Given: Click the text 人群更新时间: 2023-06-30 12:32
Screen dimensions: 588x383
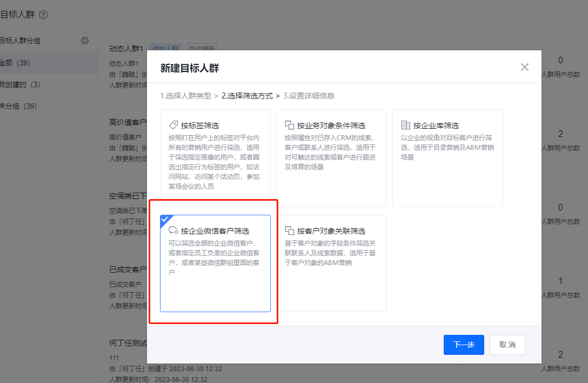Looking at the screenshot, I should 158,379.
